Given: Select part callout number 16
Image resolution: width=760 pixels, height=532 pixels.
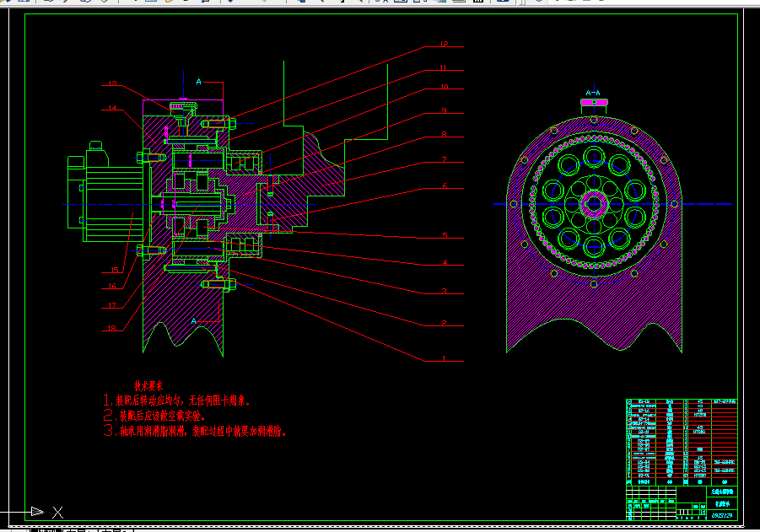Looking at the screenshot, I should (112, 287).
